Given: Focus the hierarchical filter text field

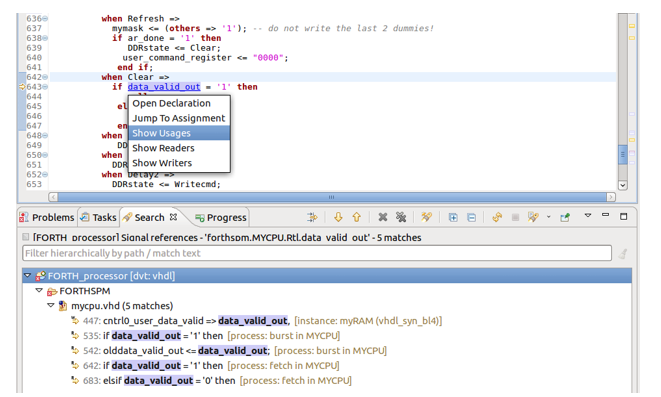Looking at the screenshot, I should point(317,253).
